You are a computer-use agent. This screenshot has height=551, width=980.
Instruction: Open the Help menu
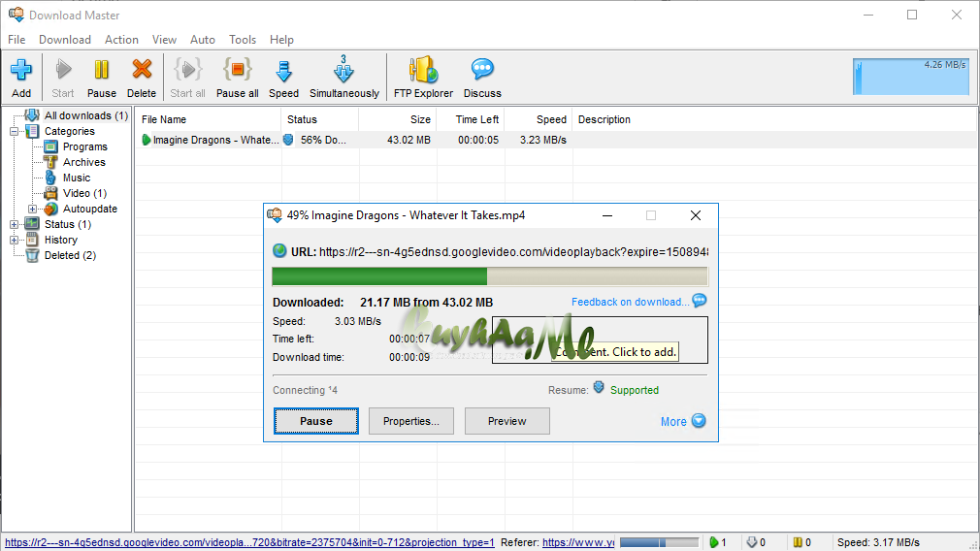pos(282,40)
